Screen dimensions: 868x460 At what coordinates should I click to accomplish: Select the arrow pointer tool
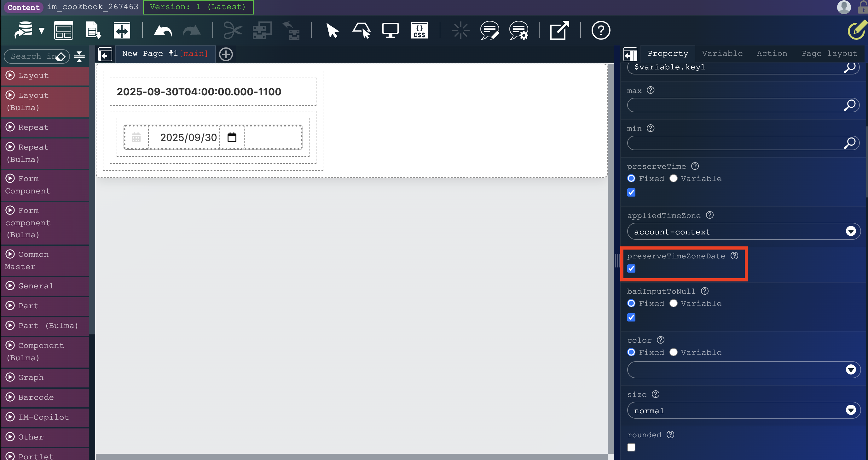click(332, 31)
